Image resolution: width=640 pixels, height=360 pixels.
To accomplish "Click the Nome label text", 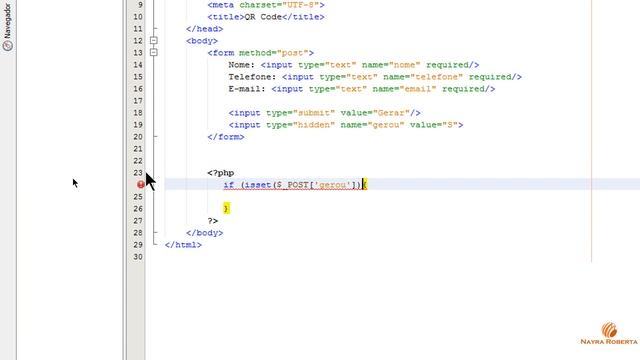I will tap(242, 65).
